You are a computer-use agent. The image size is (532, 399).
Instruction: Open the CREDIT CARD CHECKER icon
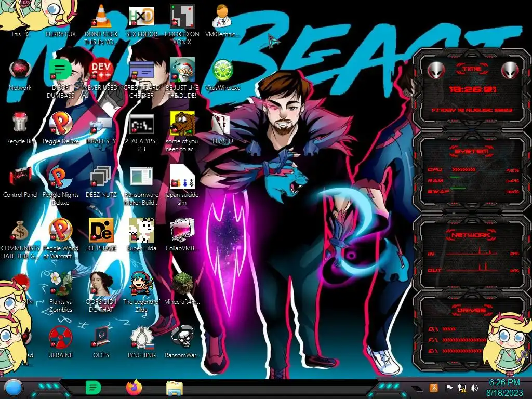141,70
